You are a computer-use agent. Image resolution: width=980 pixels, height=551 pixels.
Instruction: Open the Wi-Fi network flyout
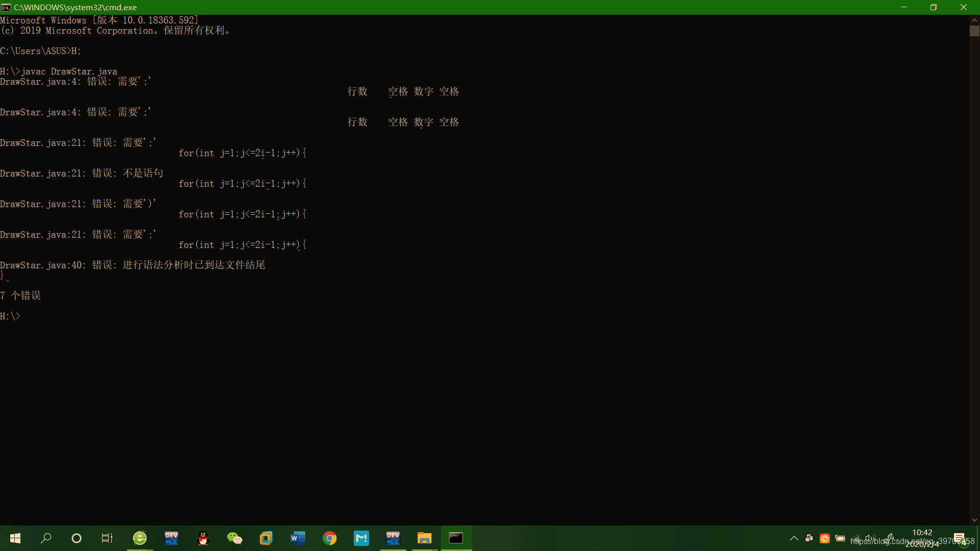(856, 538)
